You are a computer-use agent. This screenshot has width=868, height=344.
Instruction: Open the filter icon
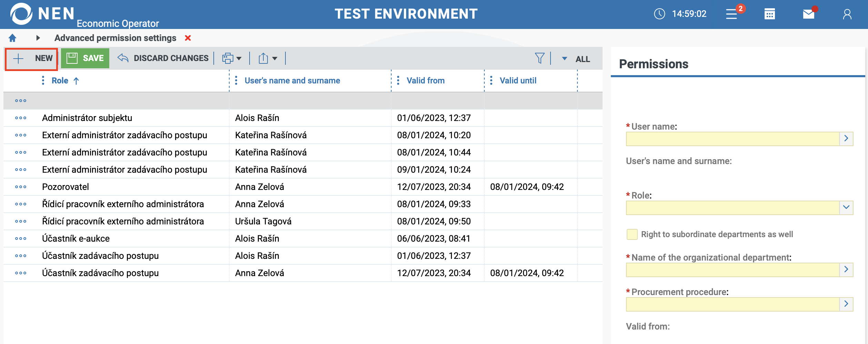[x=539, y=58]
